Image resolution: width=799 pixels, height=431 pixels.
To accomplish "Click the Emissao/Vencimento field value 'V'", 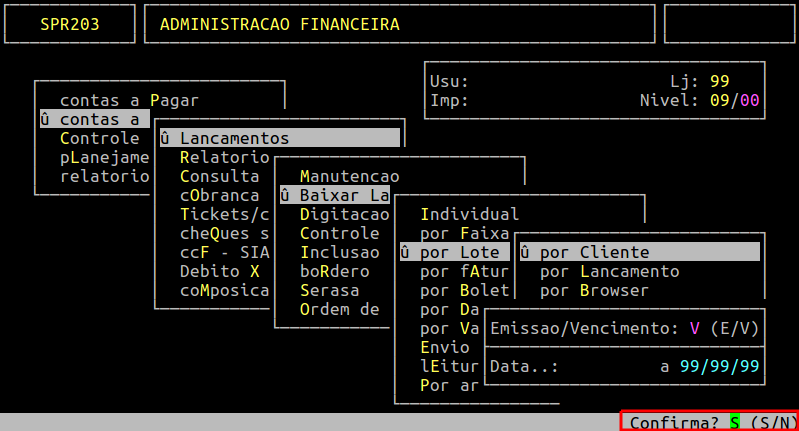I will 694,328.
